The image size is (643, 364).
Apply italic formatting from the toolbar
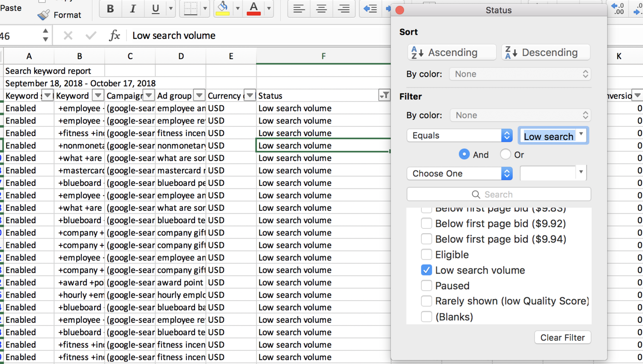pyautogui.click(x=132, y=9)
